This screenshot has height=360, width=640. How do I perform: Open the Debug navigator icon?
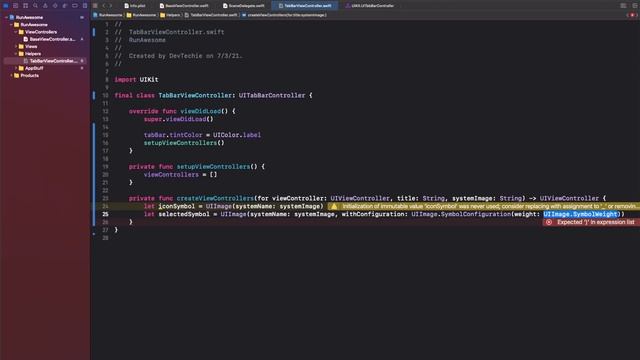click(x=65, y=6)
